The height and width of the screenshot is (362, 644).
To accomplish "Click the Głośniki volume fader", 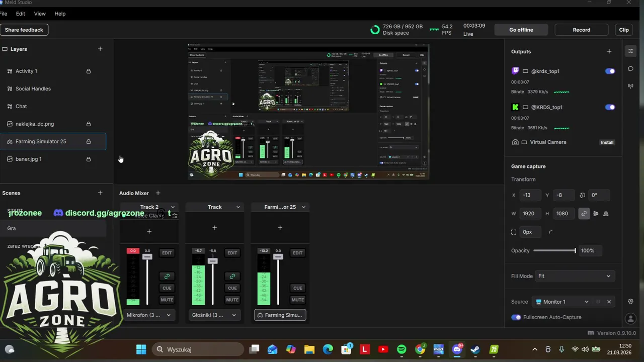I will click(x=213, y=261).
